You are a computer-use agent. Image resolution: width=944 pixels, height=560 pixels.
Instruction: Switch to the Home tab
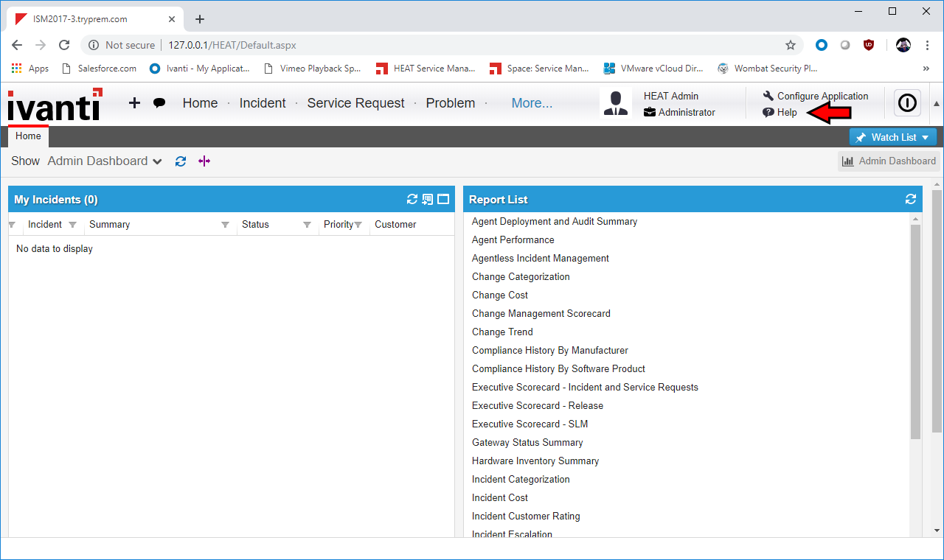28,136
